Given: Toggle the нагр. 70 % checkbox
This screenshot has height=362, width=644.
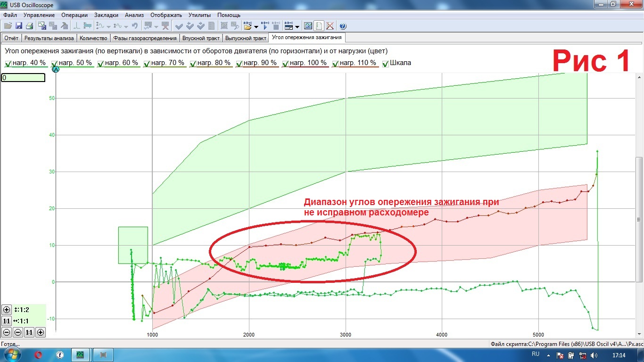Looking at the screenshot, I should (147, 63).
